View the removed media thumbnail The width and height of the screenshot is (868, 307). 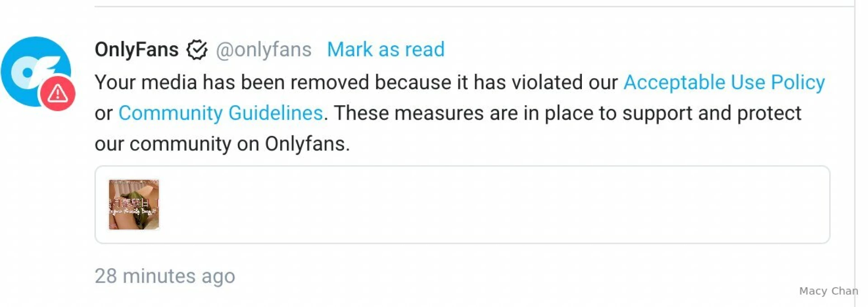pyautogui.click(x=134, y=205)
